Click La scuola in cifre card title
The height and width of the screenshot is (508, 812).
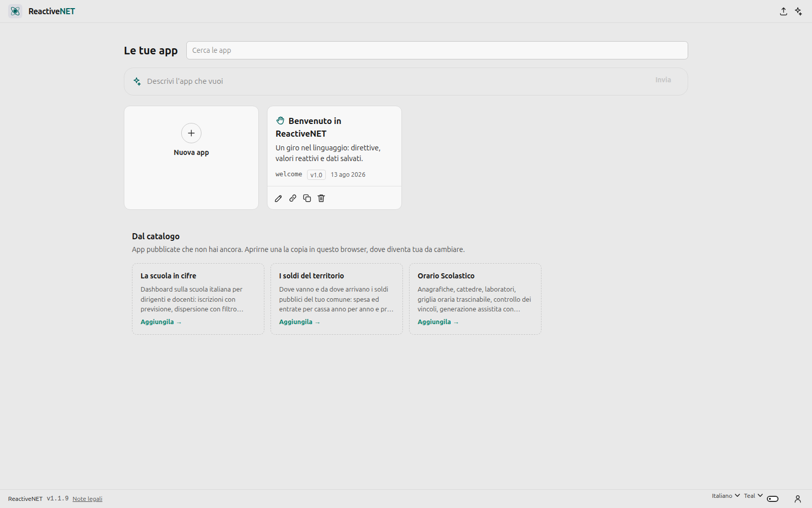point(168,276)
